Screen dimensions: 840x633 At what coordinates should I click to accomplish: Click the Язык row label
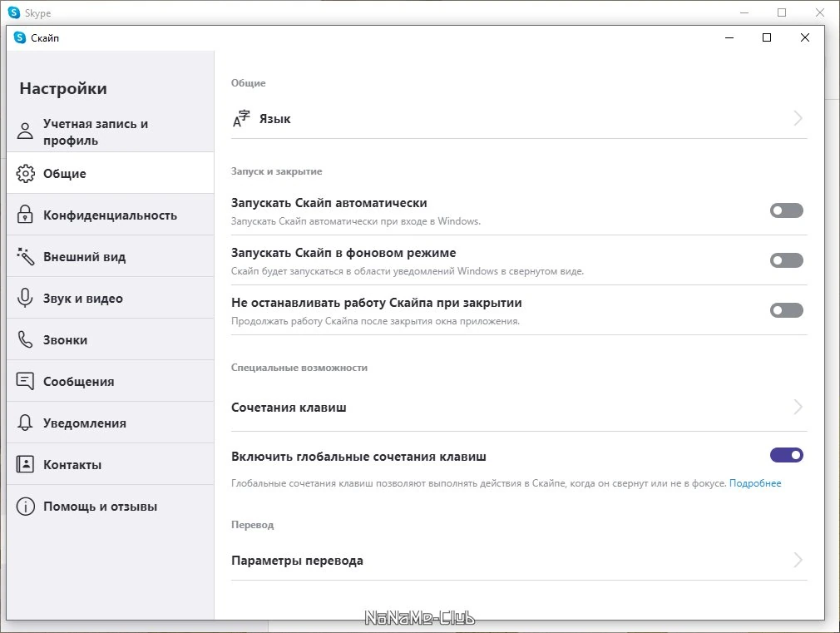tap(274, 118)
